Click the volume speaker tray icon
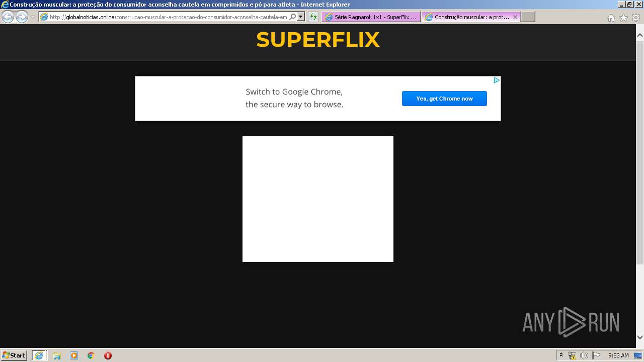 [x=584, y=355]
